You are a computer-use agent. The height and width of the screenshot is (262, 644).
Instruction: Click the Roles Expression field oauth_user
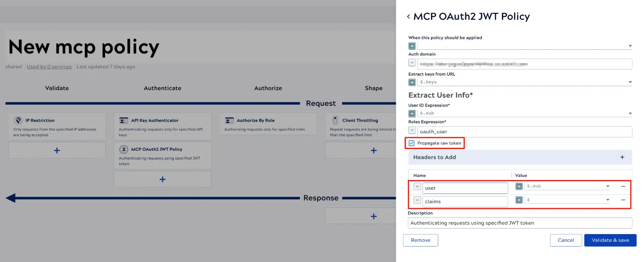(x=525, y=132)
